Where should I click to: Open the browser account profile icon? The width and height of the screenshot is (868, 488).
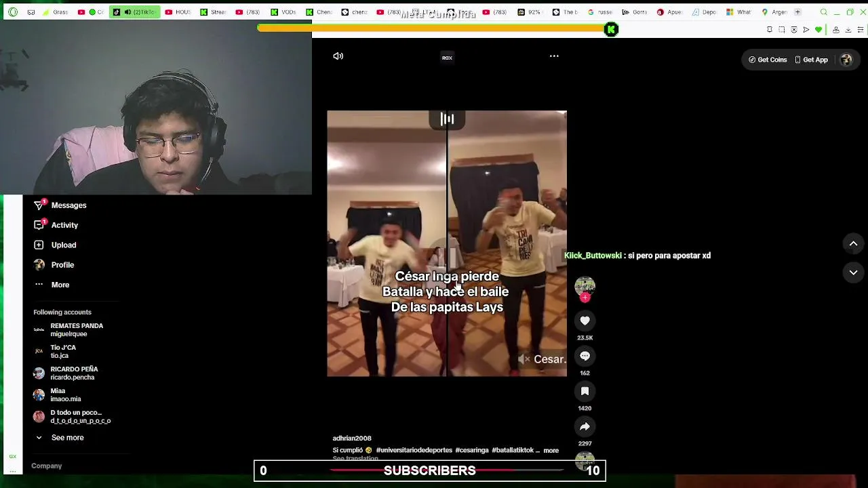pos(836,30)
